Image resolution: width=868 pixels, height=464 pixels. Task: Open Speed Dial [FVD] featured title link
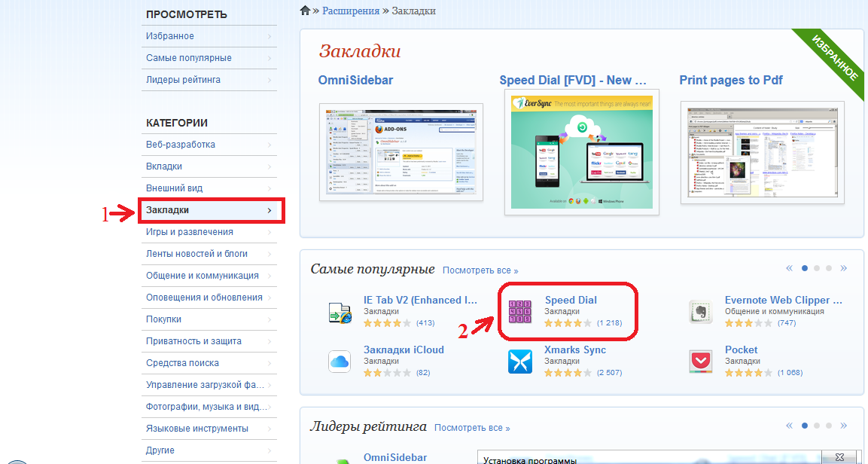tap(573, 81)
